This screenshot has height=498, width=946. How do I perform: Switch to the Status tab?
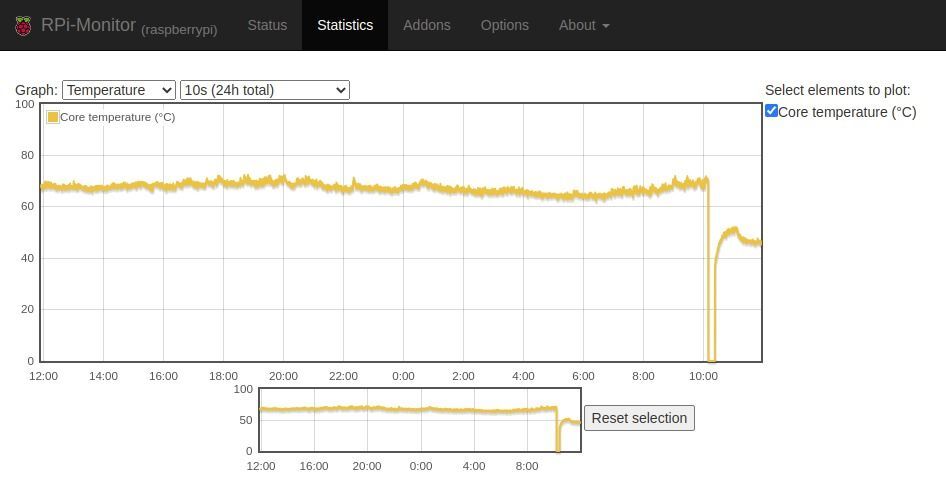coord(267,25)
